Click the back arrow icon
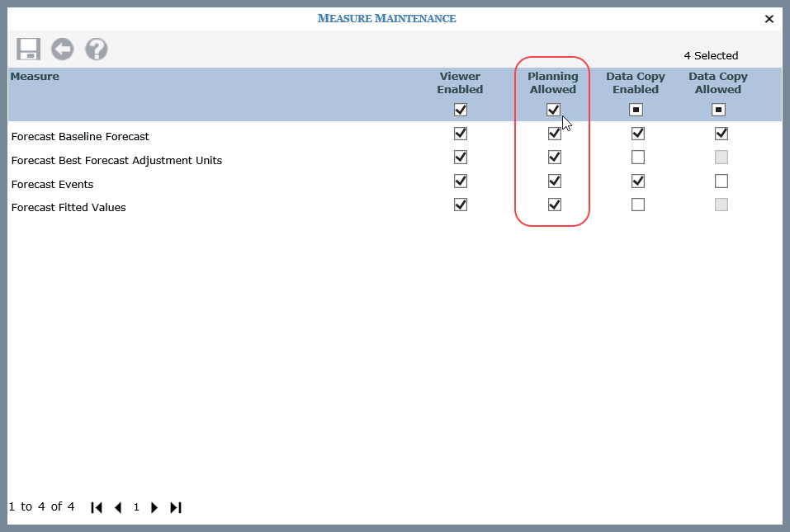 (62, 49)
